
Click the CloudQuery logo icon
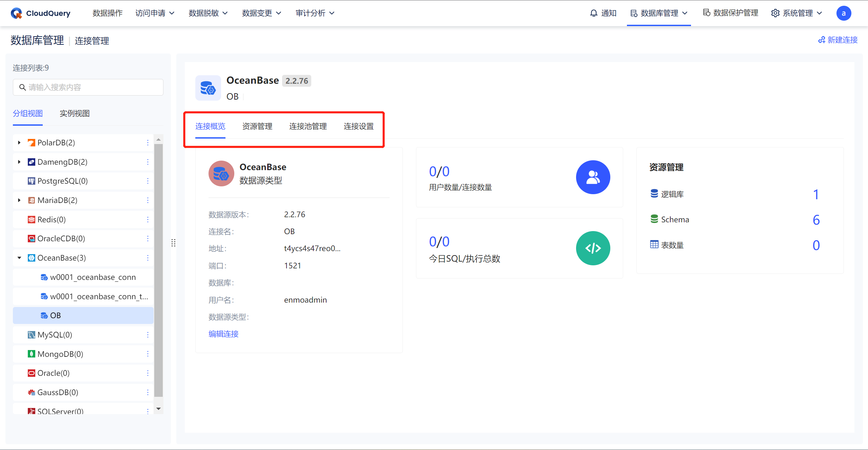[x=16, y=13]
